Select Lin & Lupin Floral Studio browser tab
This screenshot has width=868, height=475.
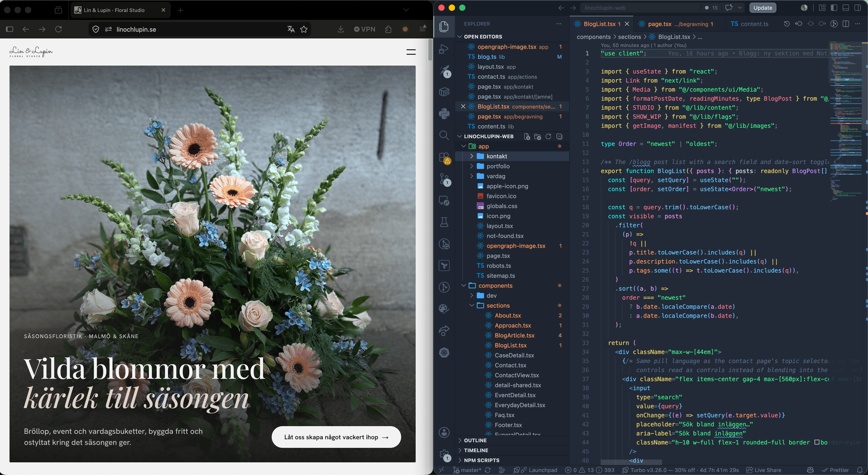pyautogui.click(x=120, y=10)
